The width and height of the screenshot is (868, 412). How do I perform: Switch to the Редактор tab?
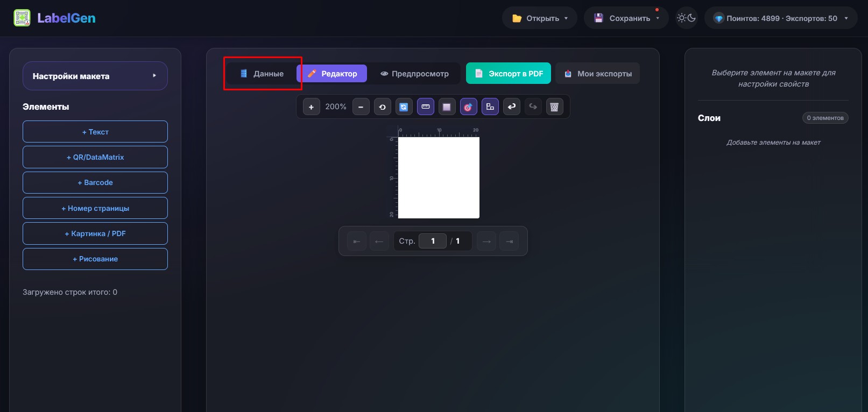coord(332,74)
